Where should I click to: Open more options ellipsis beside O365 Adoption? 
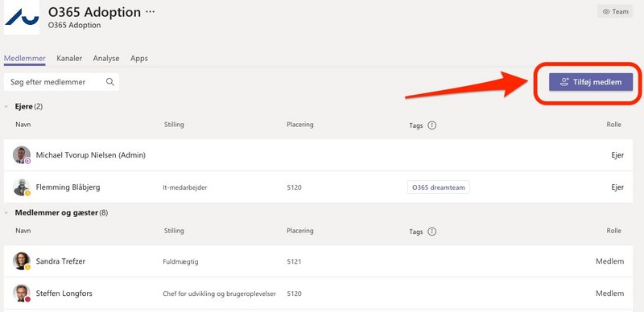click(x=151, y=12)
